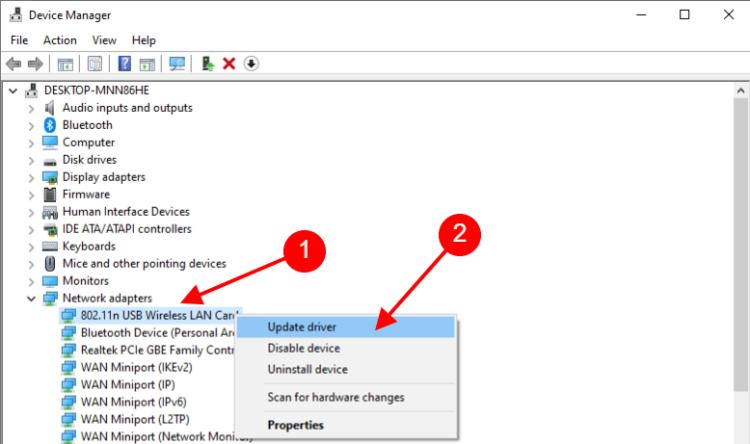Screen dimensions: 750x444
Task: Click the DESKTOP-MNN86HE computer icon
Action: [x=32, y=90]
